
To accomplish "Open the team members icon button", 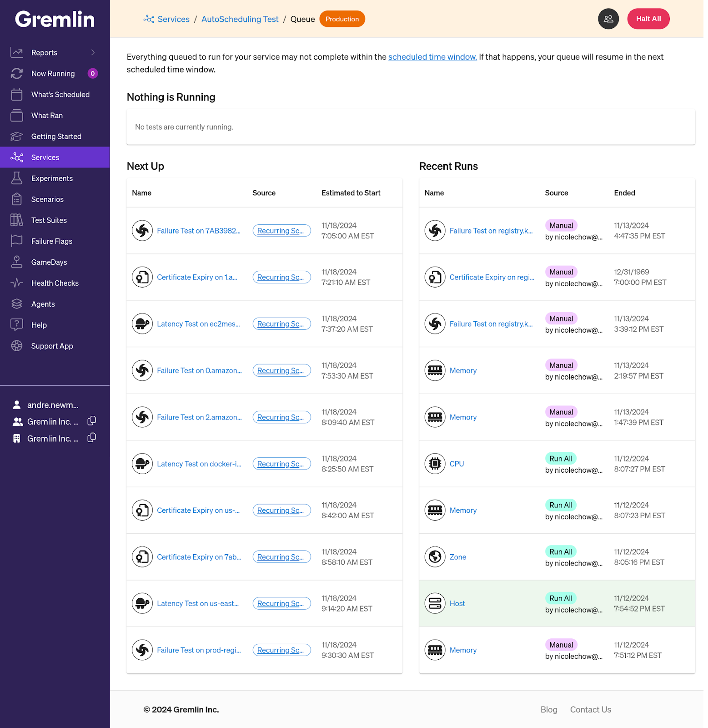I will coord(608,19).
